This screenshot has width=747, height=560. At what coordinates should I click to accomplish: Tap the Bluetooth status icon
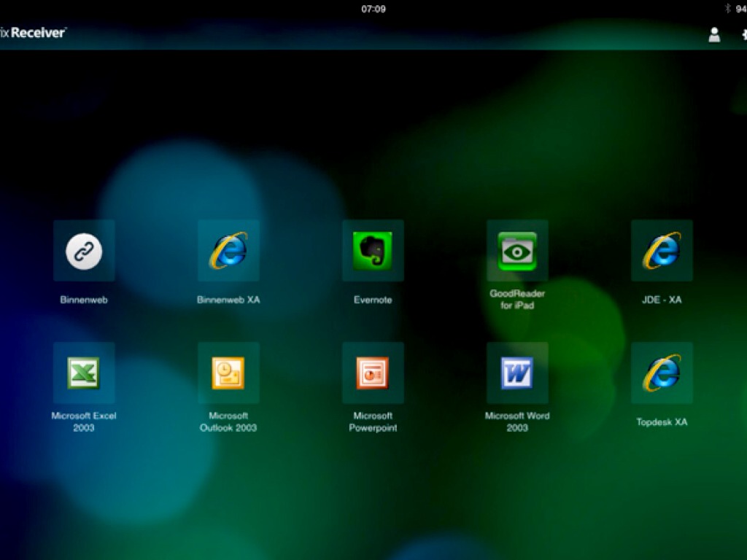tap(727, 9)
